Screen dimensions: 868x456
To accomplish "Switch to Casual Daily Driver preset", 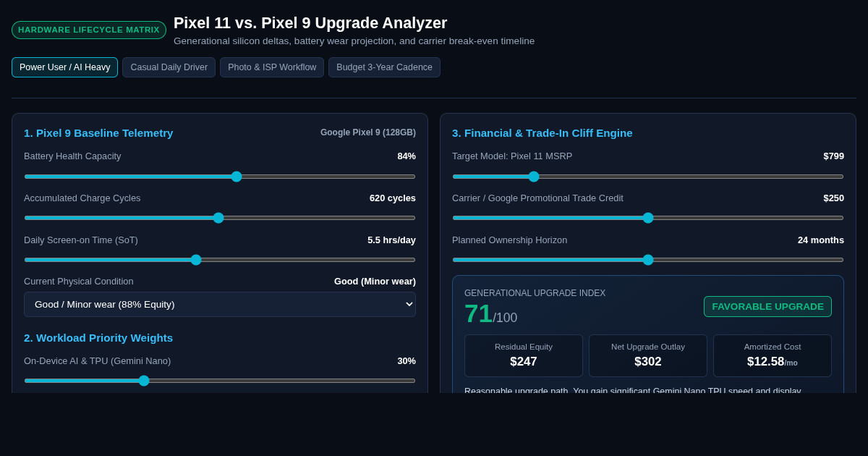I will (x=169, y=67).
